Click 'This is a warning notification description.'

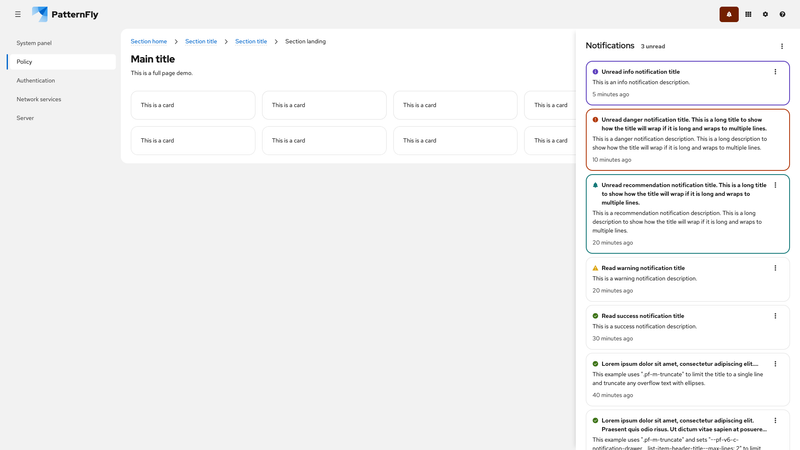[644, 279]
